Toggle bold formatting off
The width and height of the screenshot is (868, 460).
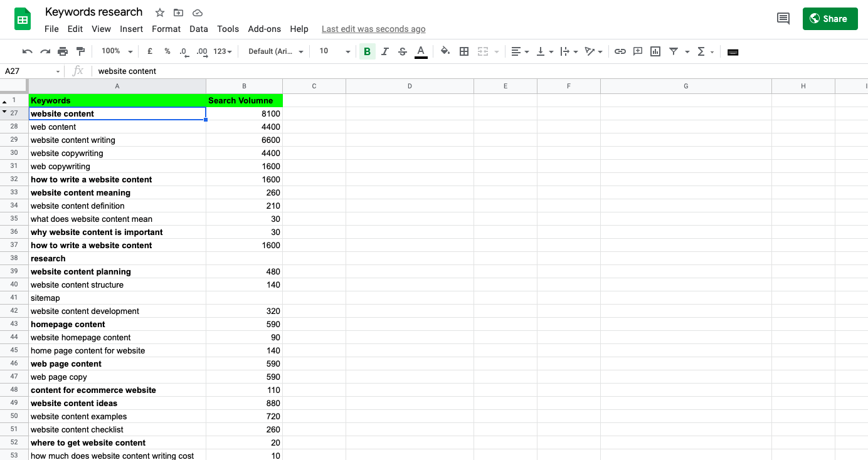pyautogui.click(x=367, y=51)
